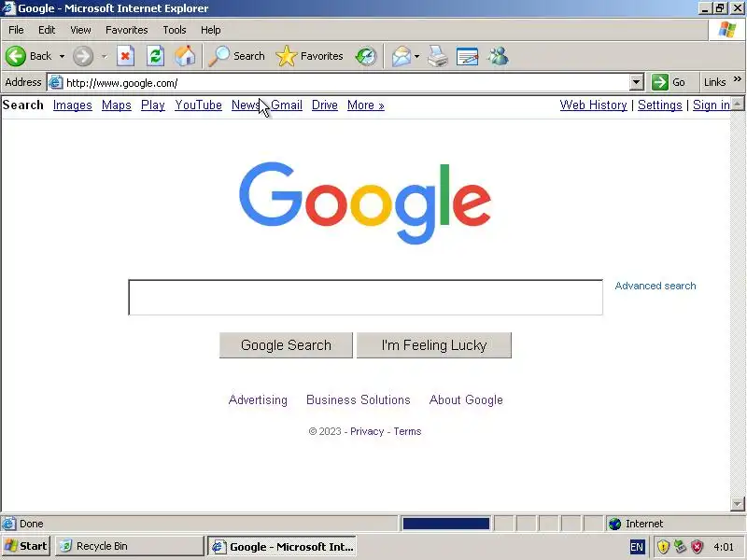747x560 pixels.
Task: Open the File menu
Action: pyautogui.click(x=16, y=30)
